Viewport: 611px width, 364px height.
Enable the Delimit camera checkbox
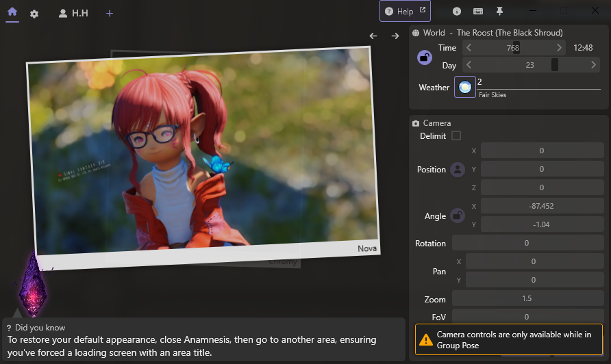(x=456, y=135)
